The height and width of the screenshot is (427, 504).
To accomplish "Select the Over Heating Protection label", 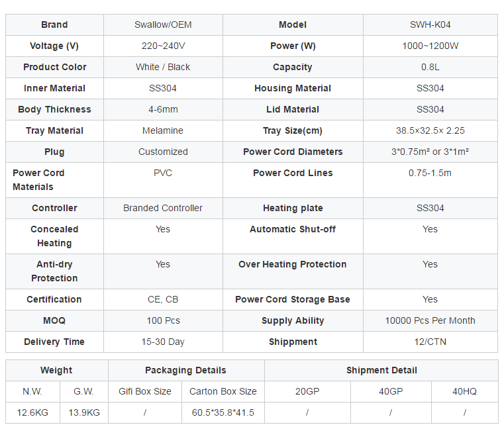I will coord(293,264).
